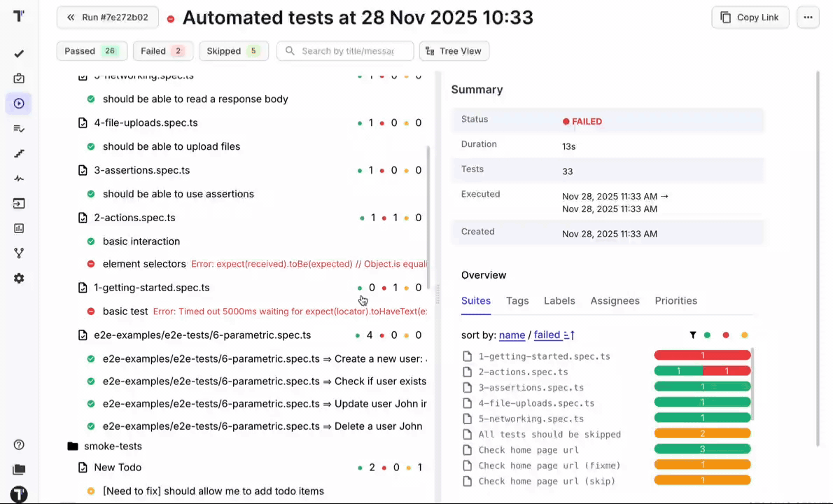Go back to Run #7e272b02
This screenshot has width=833, height=504.
(107, 17)
